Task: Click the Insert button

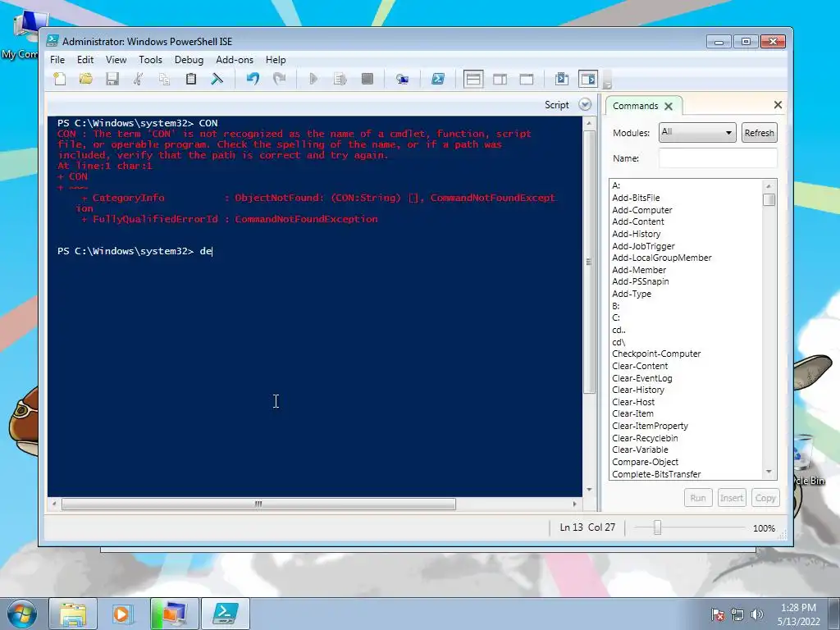Action: point(731,498)
